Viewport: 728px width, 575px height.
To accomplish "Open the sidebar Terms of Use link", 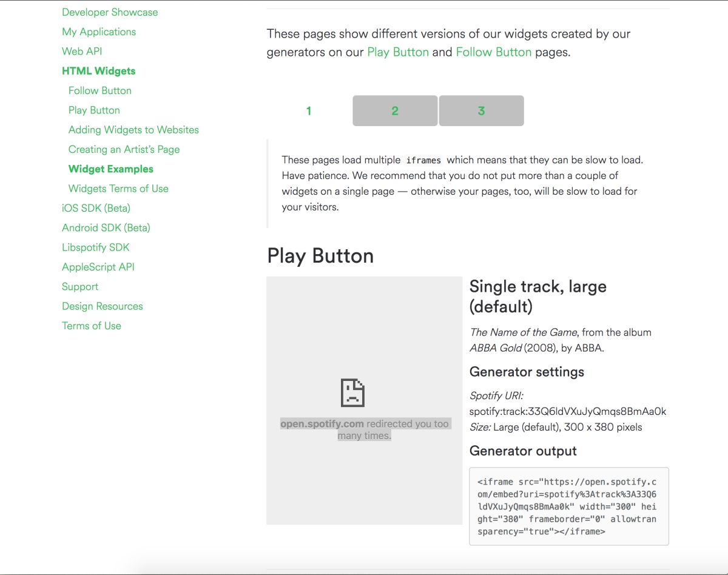I will click(92, 326).
